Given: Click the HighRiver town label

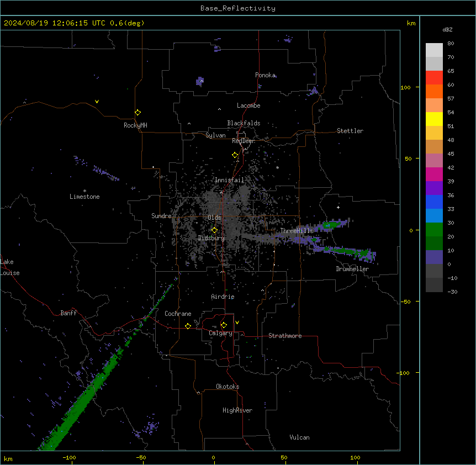Looking at the screenshot, I should pos(237,410).
